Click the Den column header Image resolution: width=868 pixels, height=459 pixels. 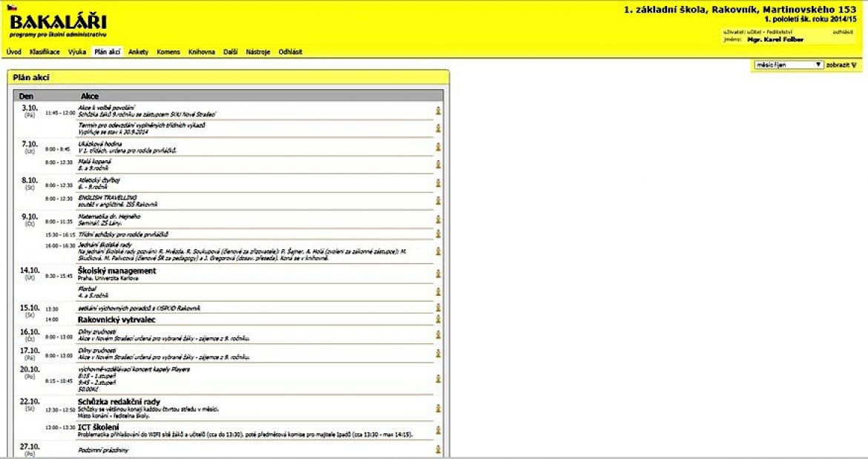26,96
